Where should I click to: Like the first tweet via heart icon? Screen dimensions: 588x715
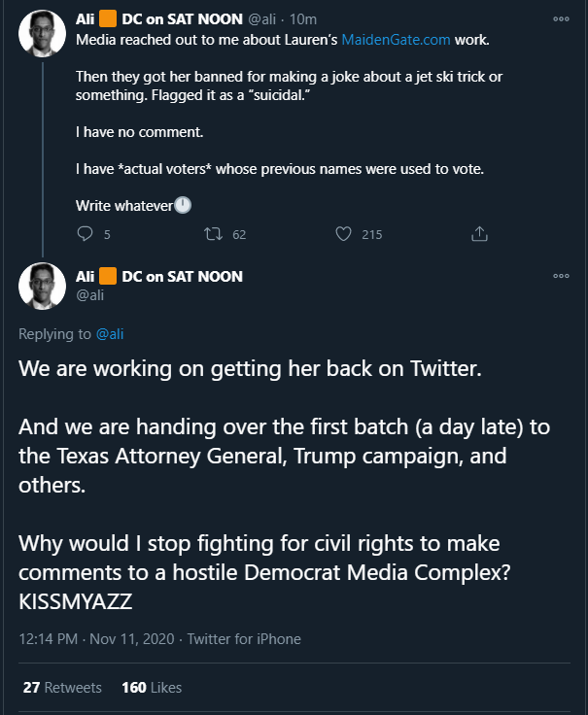(x=343, y=234)
